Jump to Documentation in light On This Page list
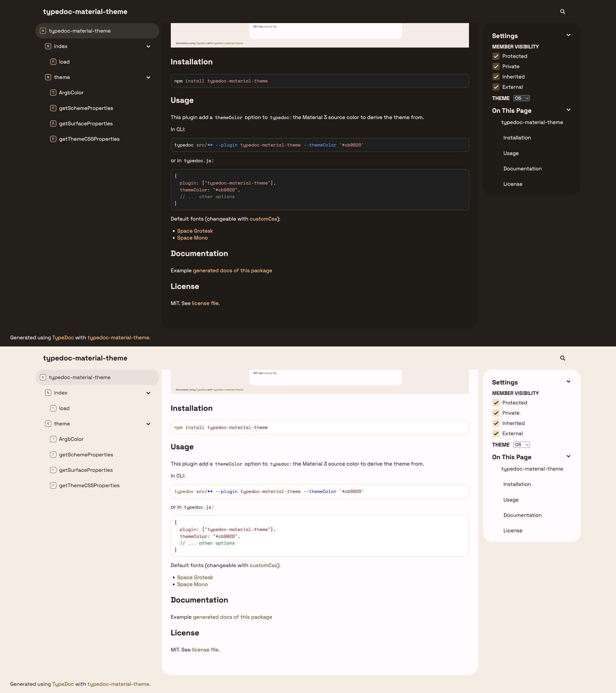The height and width of the screenshot is (693, 616). pyautogui.click(x=522, y=515)
